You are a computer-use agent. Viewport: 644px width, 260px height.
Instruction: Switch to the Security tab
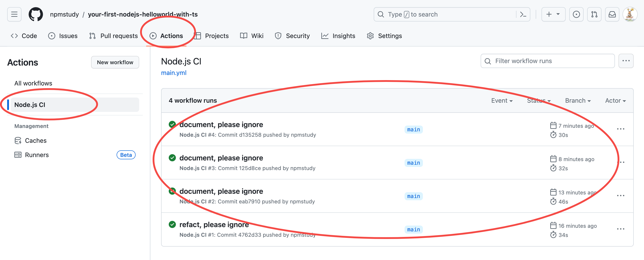pyautogui.click(x=292, y=36)
